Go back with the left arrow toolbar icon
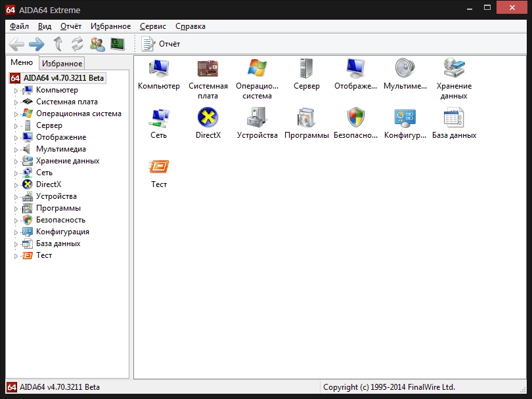Image resolution: width=532 pixels, height=399 pixels. click(16, 44)
